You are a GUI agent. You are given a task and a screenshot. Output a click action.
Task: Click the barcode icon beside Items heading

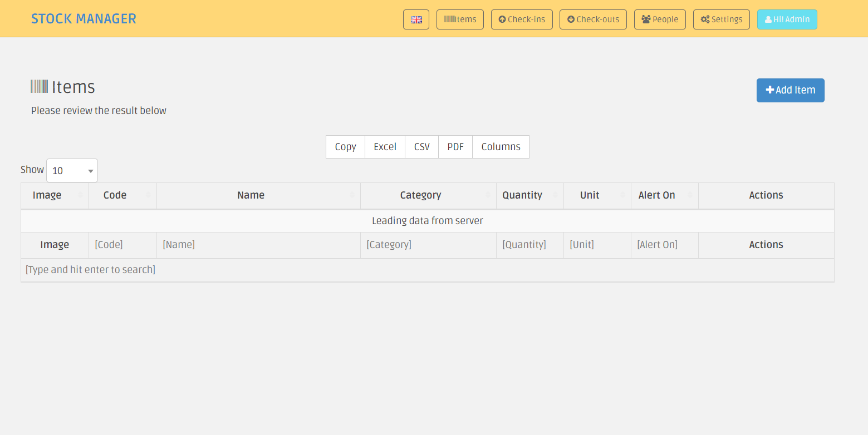tap(39, 86)
